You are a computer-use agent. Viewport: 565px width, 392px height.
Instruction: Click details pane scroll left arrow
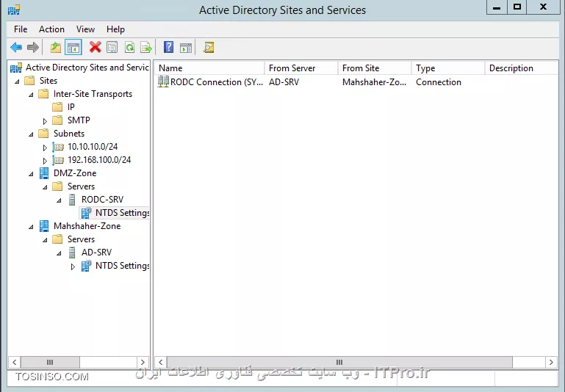(x=161, y=362)
